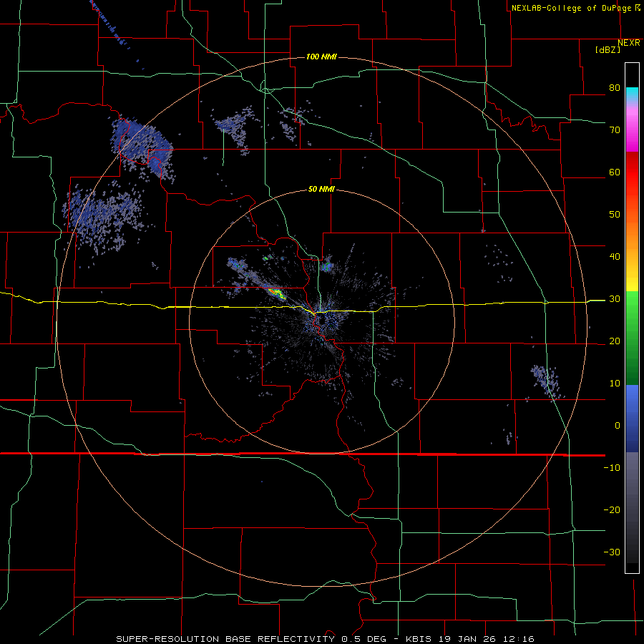Pick the green segment of the color bar
644x644 pixels.
(632, 338)
